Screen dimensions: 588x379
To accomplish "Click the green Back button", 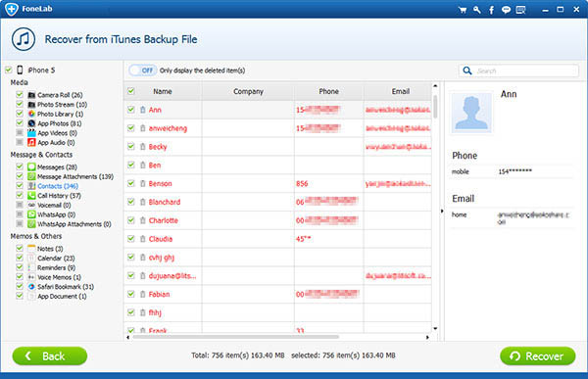I will pyautogui.click(x=50, y=355).
